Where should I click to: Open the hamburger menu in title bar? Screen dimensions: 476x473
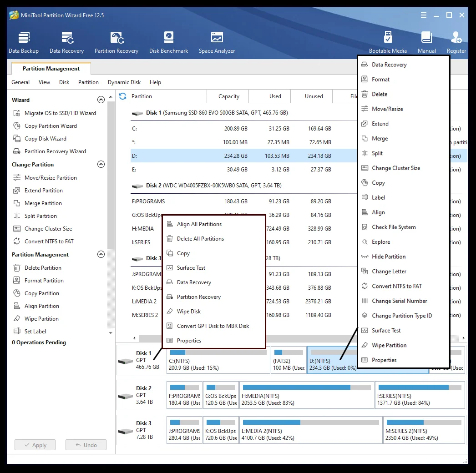coord(424,15)
